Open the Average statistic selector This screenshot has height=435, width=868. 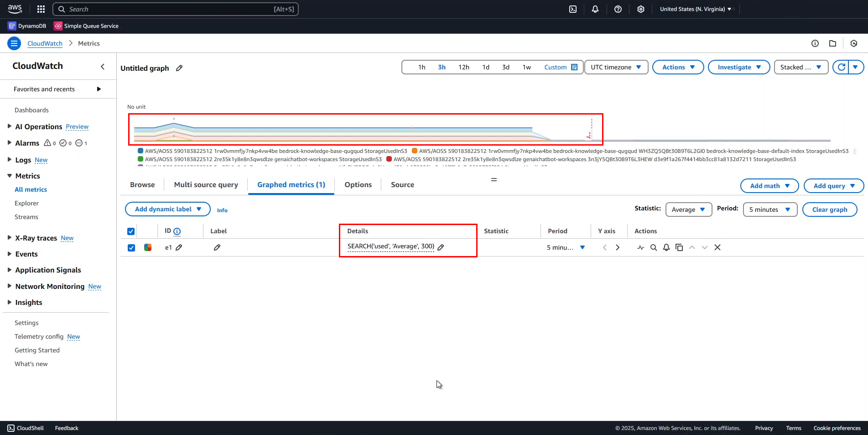(688, 209)
